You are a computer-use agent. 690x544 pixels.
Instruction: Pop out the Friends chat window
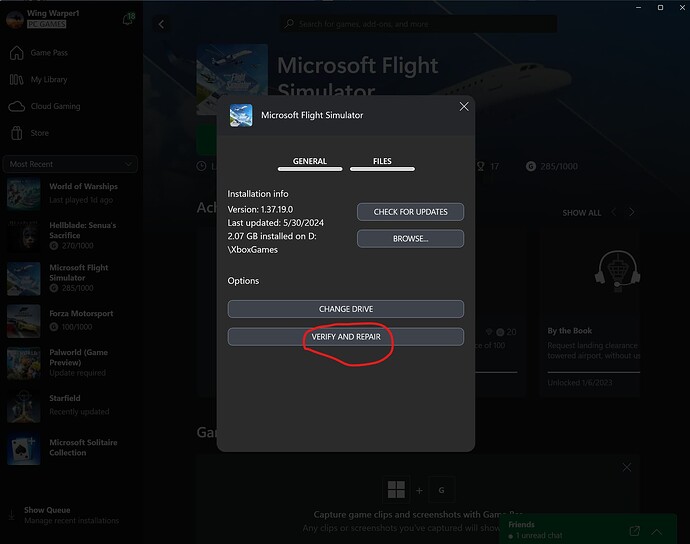635,531
